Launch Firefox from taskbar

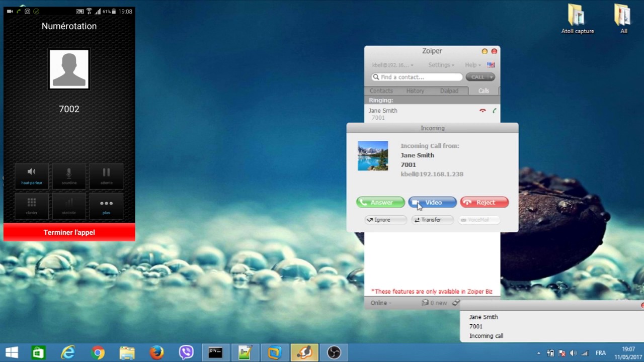(x=157, y=352)
